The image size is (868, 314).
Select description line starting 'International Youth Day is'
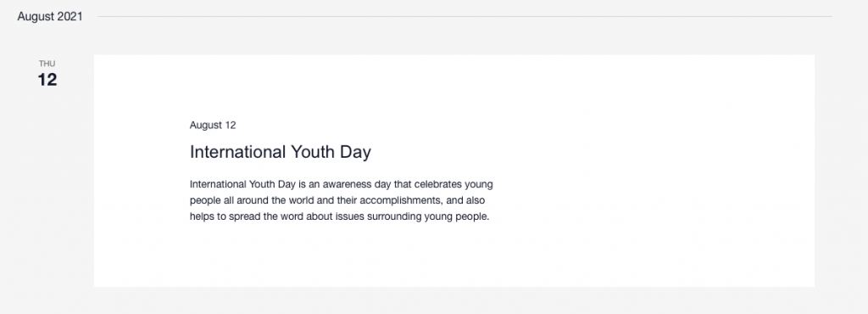341,184
